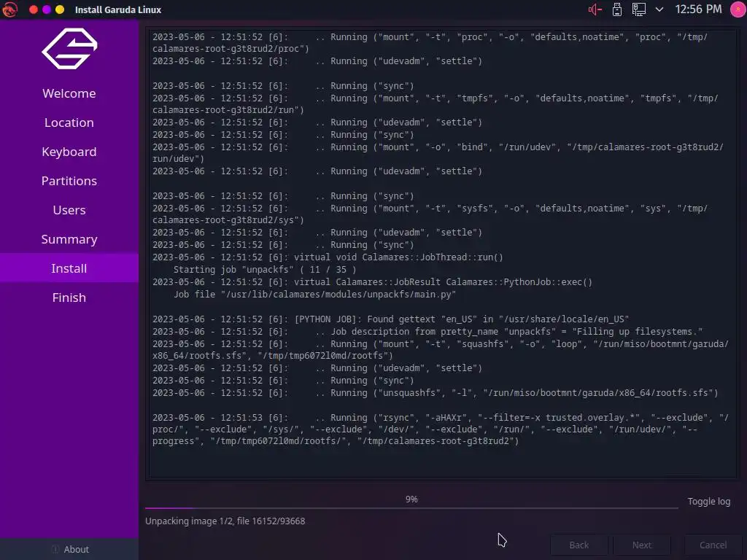The height and width of the screenshot is (560, 747).
Task: Select the Welcome step in sidebar
Action: point(69,93)
